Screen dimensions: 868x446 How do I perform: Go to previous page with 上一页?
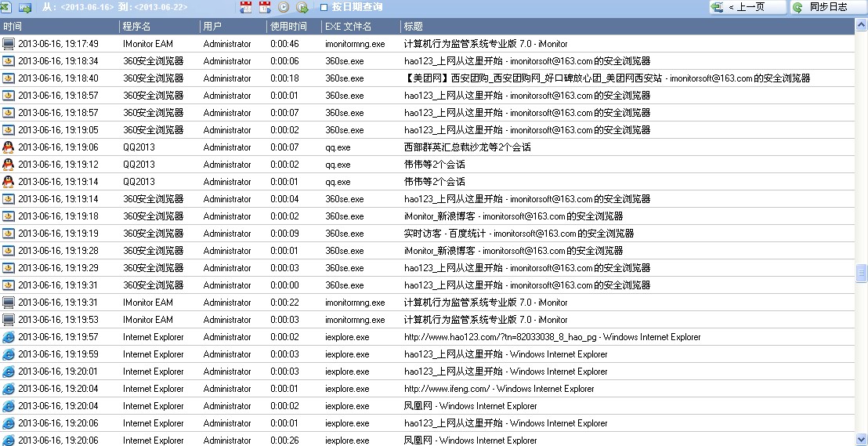point(747,7)
